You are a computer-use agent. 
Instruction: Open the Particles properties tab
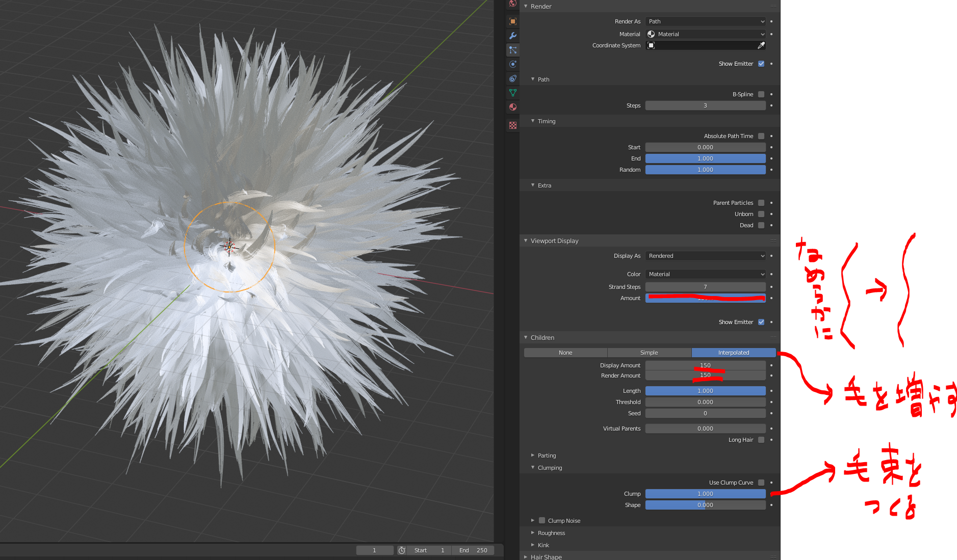(513, 50)
